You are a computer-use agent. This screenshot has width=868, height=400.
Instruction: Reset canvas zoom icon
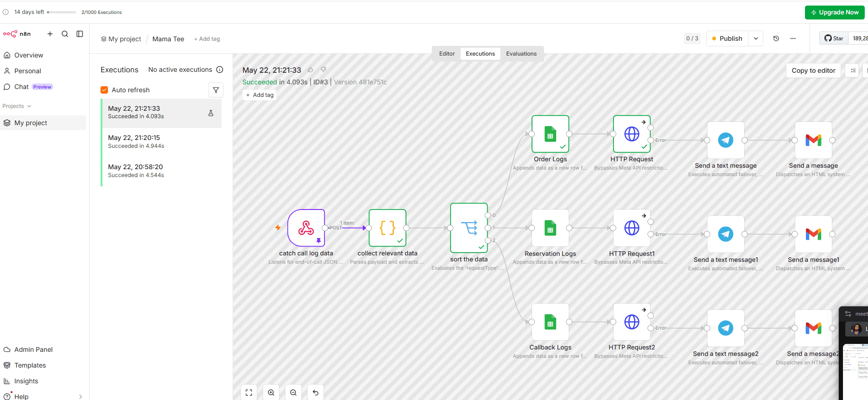pyautogui.click(x=316, y=393)
